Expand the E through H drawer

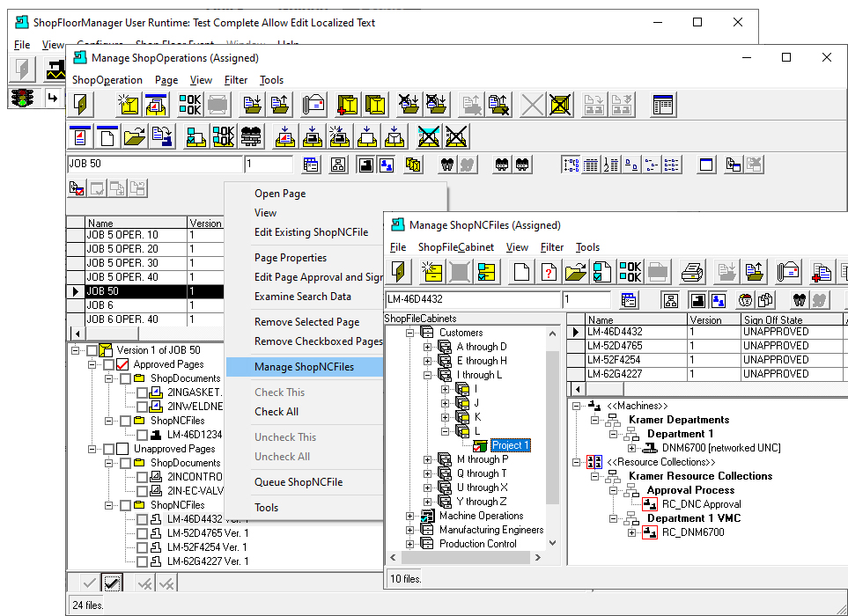tap(427, 361)
